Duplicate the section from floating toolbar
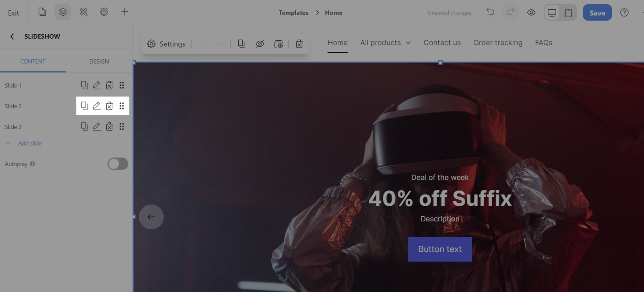Viewport: 644px width, 292px height. 242,44
